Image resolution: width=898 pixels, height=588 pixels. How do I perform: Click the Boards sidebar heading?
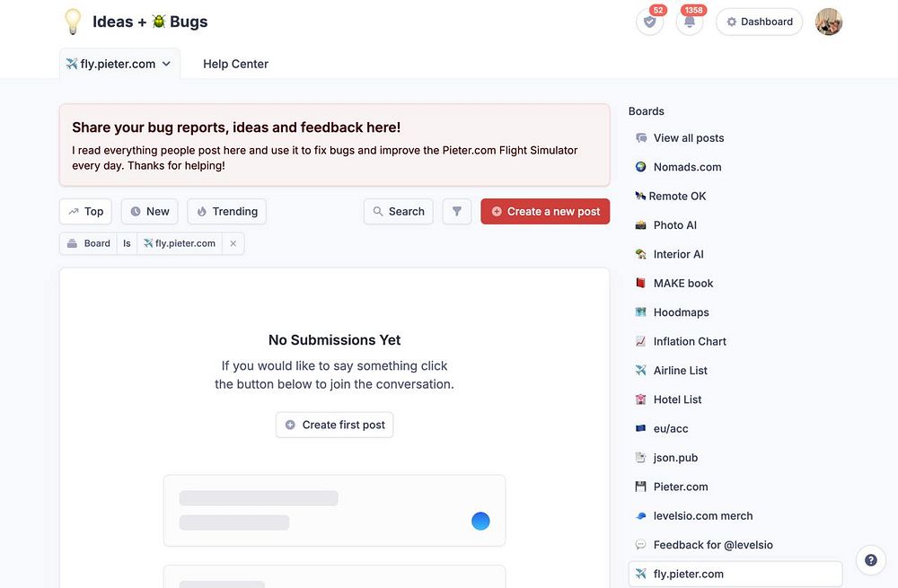click(646, 111)
